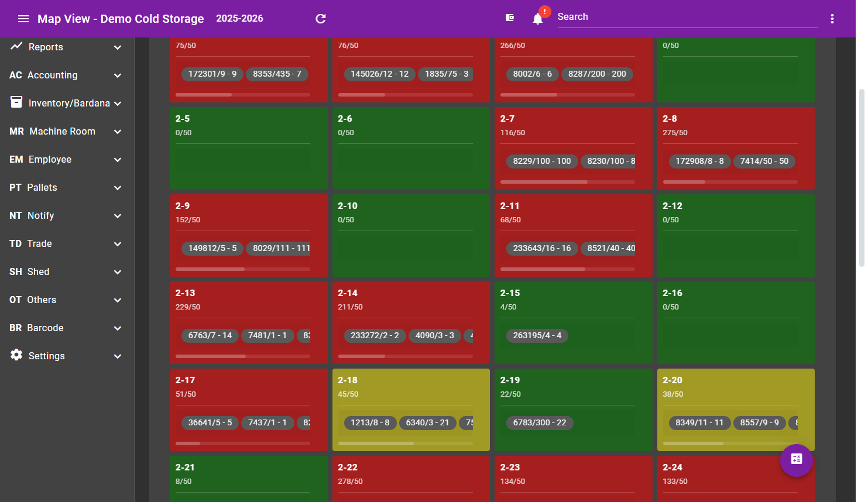Screen dimensions: 868x502
Task: Click the Settings gear icon
Action: (16, 355)
